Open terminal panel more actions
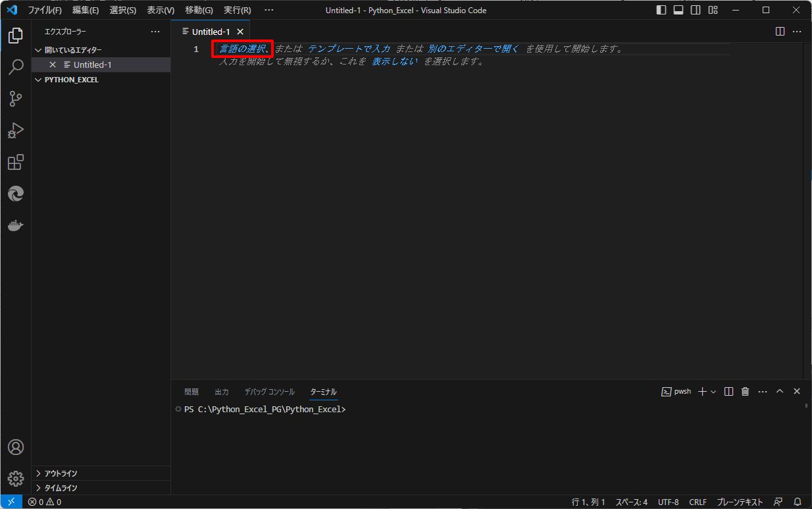 tap(763, 391)
